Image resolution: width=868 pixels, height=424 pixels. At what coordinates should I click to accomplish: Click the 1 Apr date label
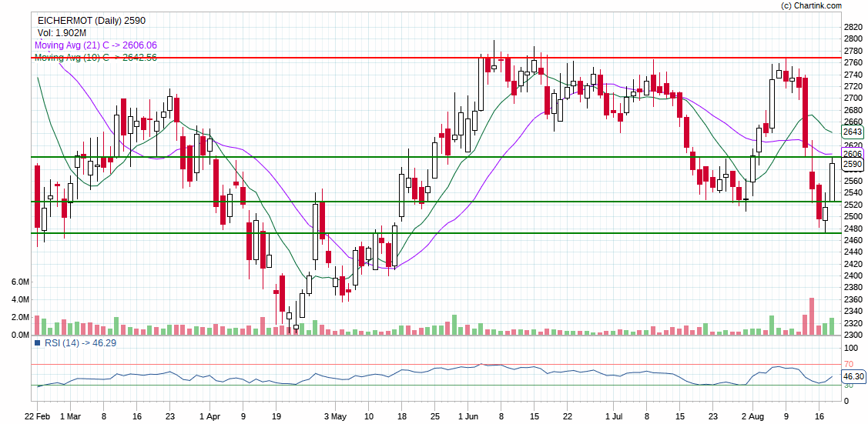click(x=209, y=415)
